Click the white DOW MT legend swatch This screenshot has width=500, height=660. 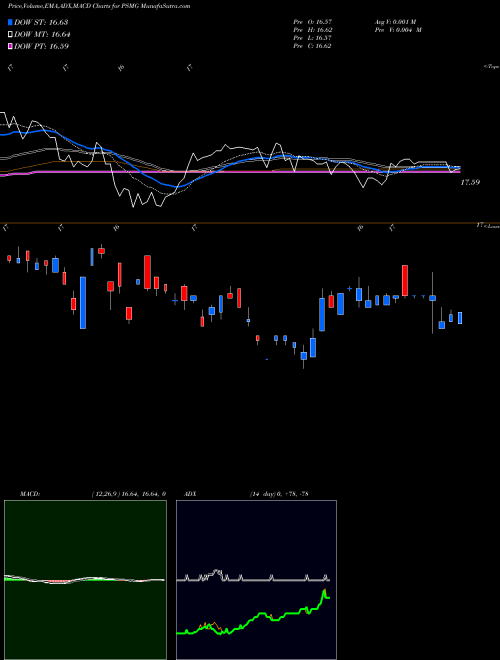click(x=10, y=35)
